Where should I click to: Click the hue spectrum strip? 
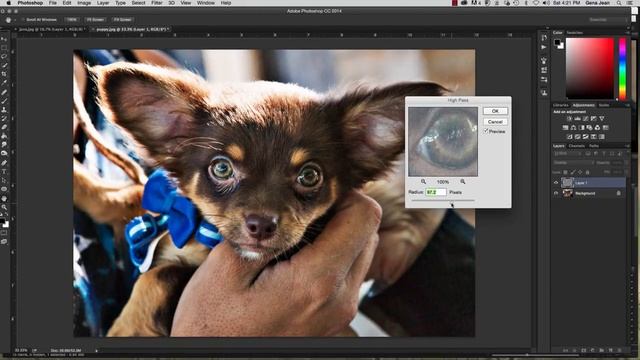click(x=622, y=68)
